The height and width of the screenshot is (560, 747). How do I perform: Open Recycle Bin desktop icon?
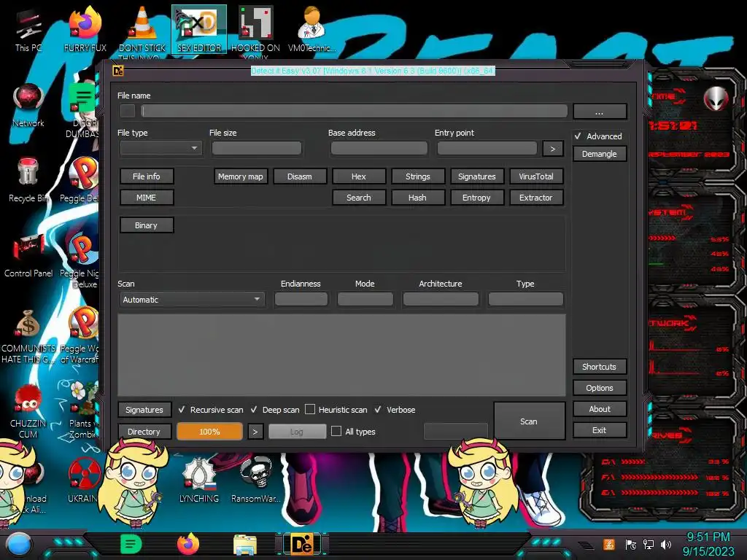pyautogui.click(x=28, y=180)
